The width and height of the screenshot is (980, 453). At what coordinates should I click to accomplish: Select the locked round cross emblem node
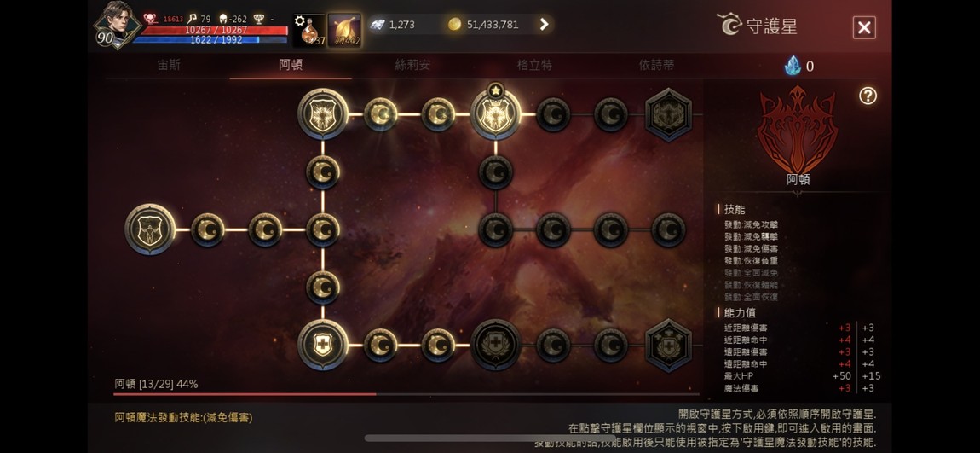click(x=496, y=345)
